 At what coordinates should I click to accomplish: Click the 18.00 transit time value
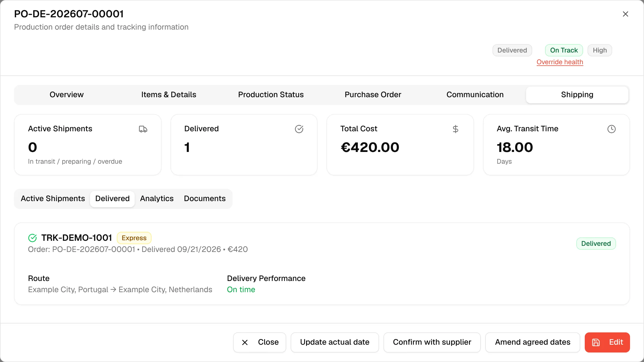coord(515,147)
